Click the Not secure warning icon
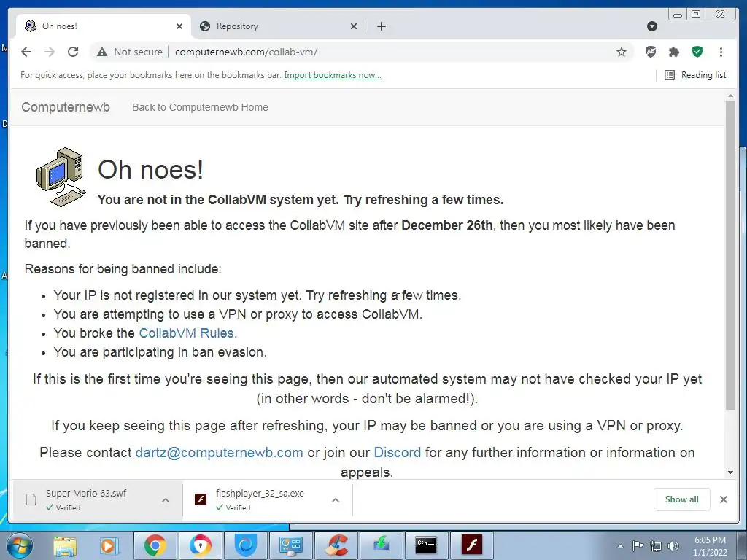The image size is (747, 560). tap(102, 52)
